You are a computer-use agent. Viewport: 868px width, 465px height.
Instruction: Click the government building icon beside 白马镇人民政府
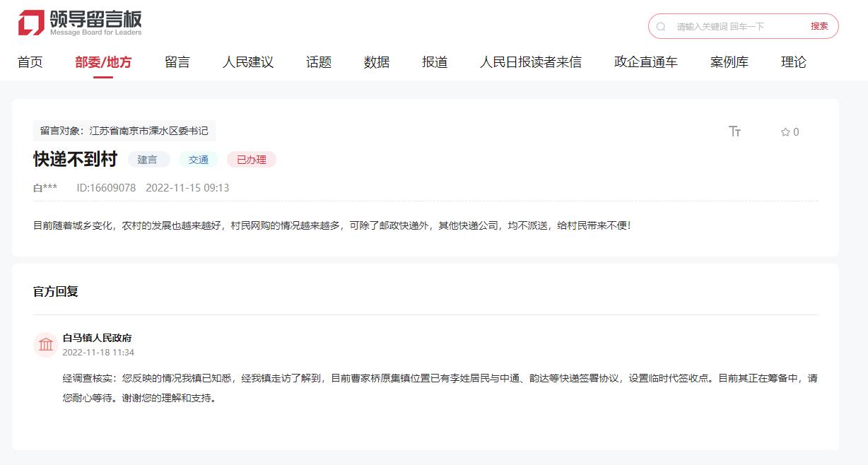click(x=45, y=344)
